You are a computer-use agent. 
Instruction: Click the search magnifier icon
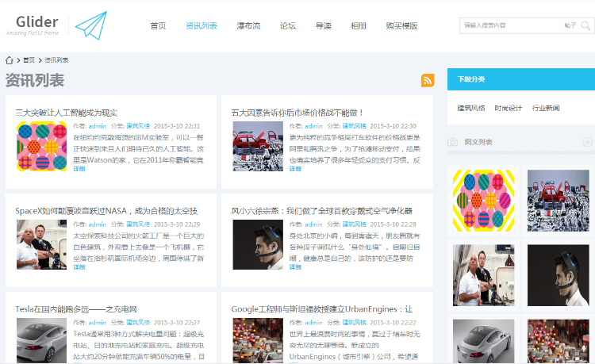585,25
